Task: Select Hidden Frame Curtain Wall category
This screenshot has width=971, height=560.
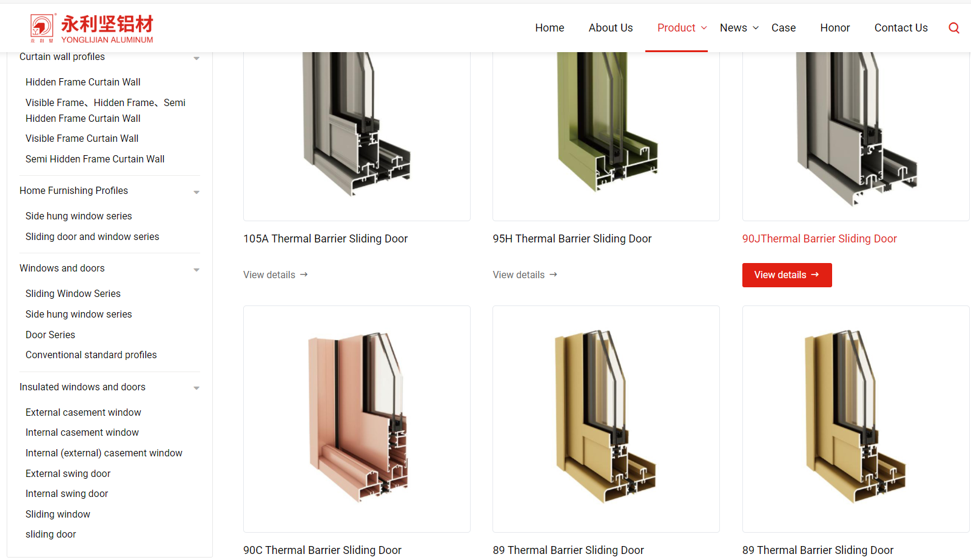Action: (x=83, y=82)
